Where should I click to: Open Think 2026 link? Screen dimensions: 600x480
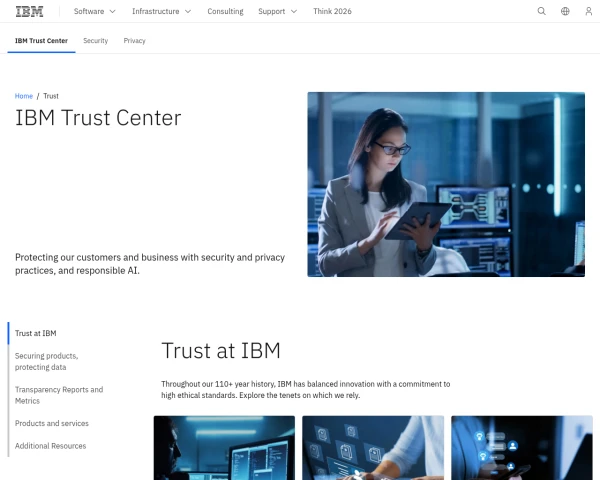(x=332, y=11)
